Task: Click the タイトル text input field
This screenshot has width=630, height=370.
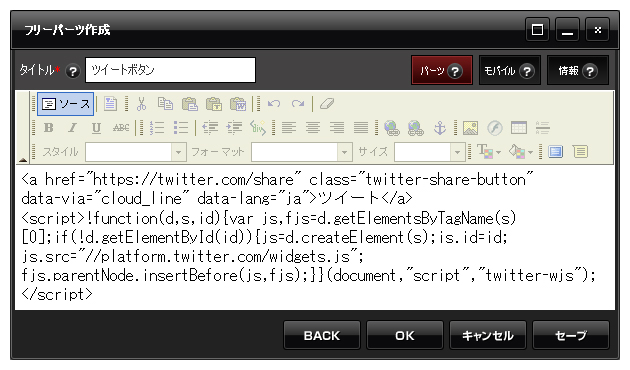Action: click(x=170, y=70)
